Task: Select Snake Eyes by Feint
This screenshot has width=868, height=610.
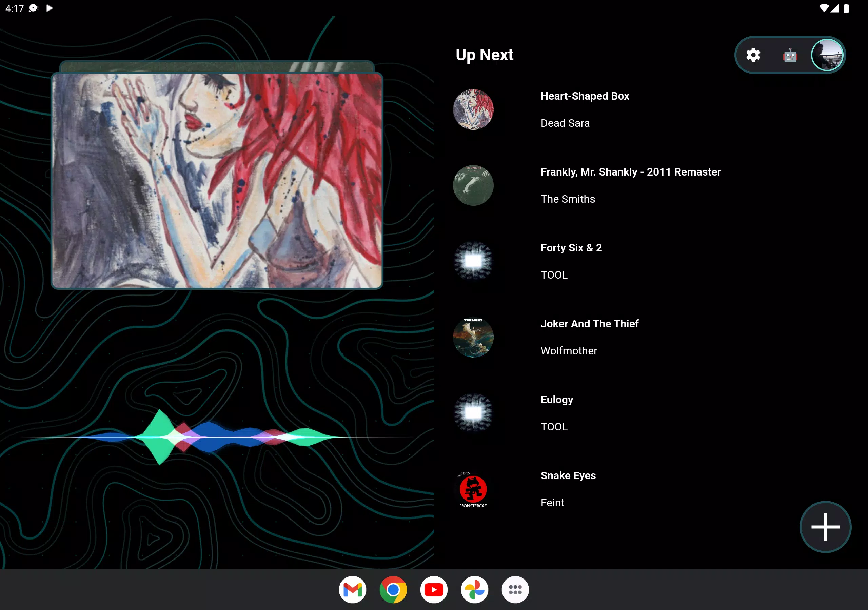Action: click(x=650, y=489)
